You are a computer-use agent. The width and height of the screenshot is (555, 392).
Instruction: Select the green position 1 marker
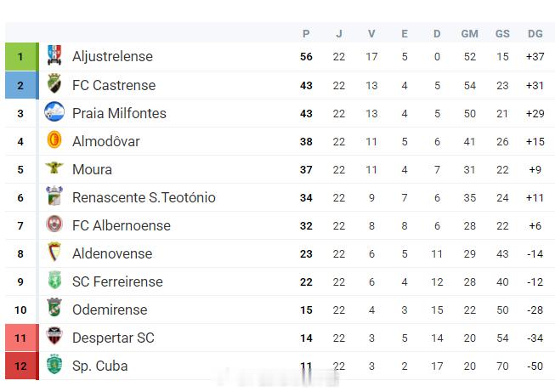22,57
